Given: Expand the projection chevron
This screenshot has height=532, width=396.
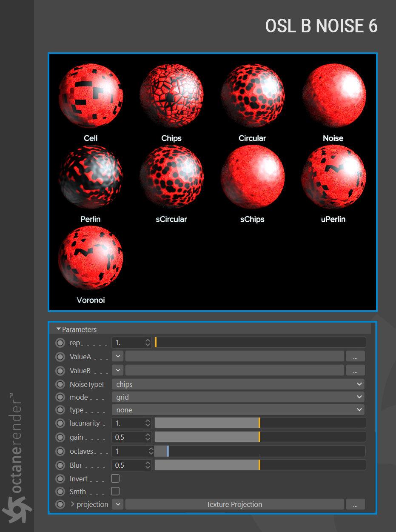Looking at the screenshot, I should (72, 504).
